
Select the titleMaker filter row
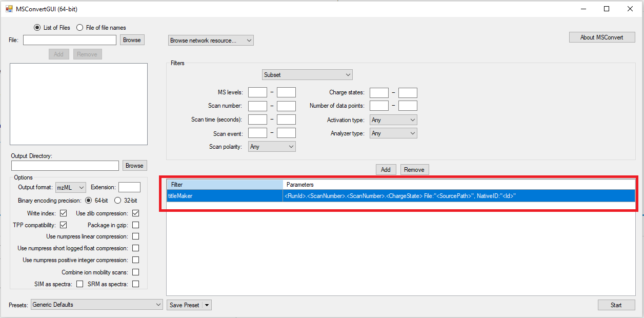225,196
